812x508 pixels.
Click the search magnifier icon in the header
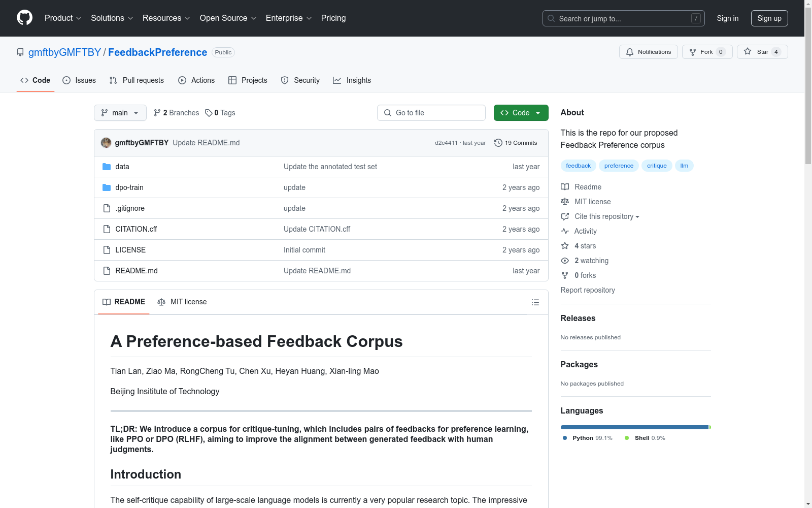click(551, 18)
